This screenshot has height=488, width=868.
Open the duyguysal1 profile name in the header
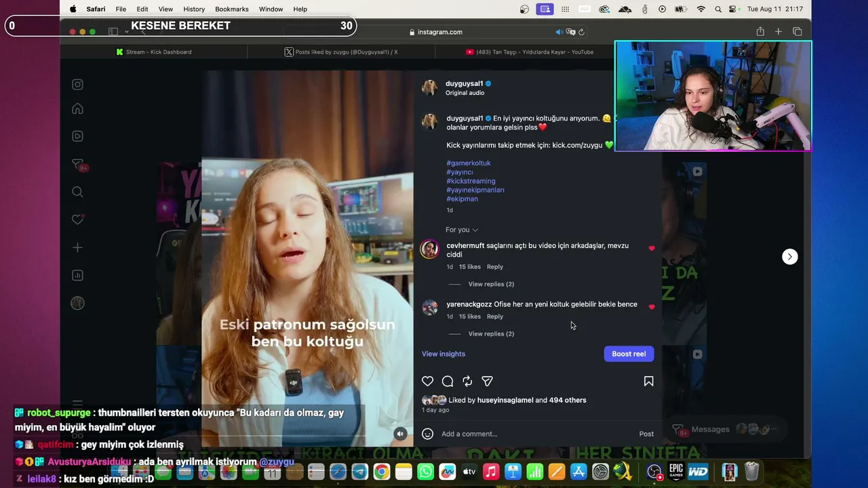(465, 83)
